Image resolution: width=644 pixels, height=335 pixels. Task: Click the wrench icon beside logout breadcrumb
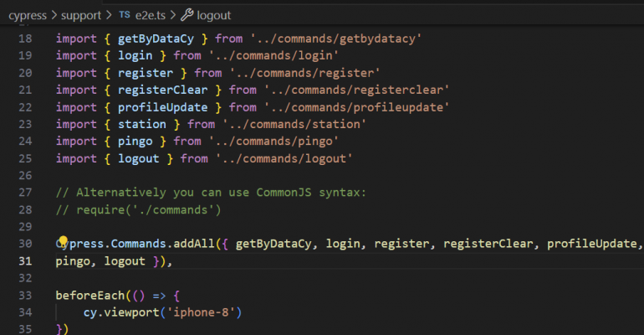coord(187,15)
